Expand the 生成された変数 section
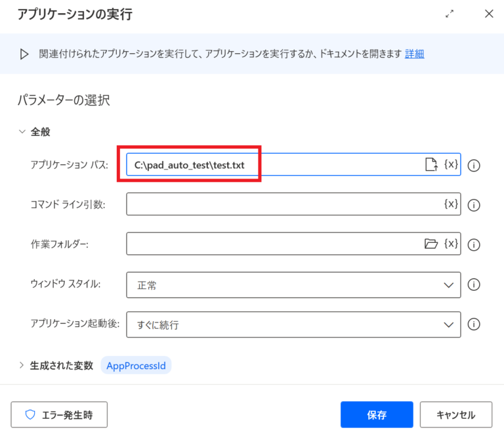Screen dimensions: 504x434 pos(22,365)
